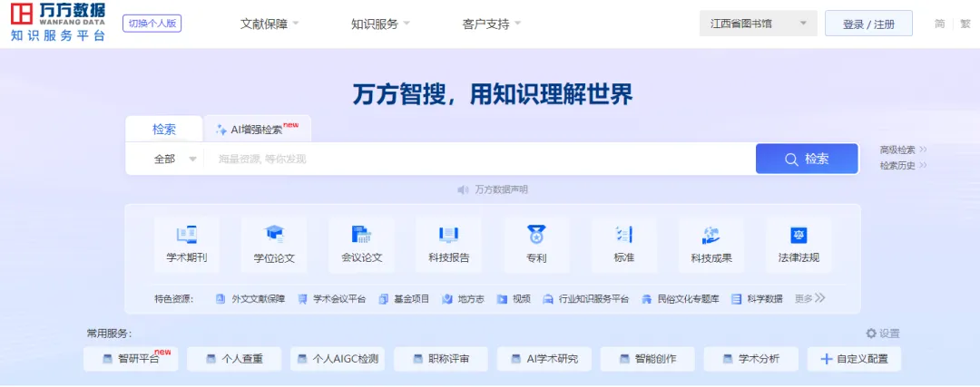Open 设置 for common services

tap(883, 334)
